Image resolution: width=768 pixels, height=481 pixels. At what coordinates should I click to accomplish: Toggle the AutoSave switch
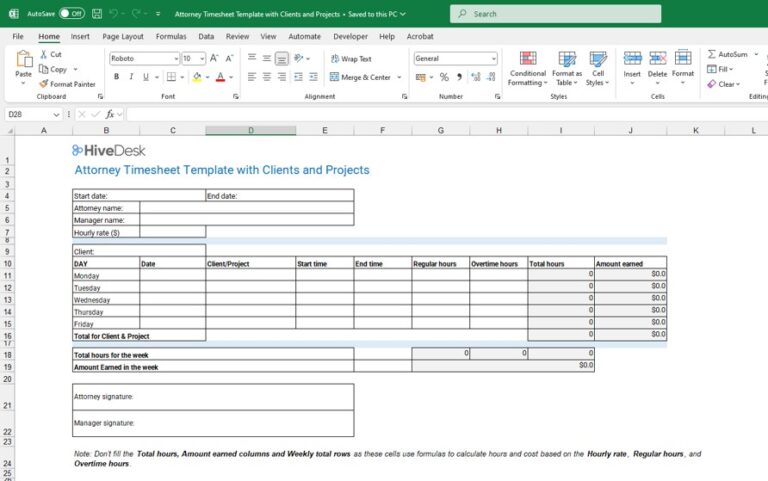(x=72, y=14)
